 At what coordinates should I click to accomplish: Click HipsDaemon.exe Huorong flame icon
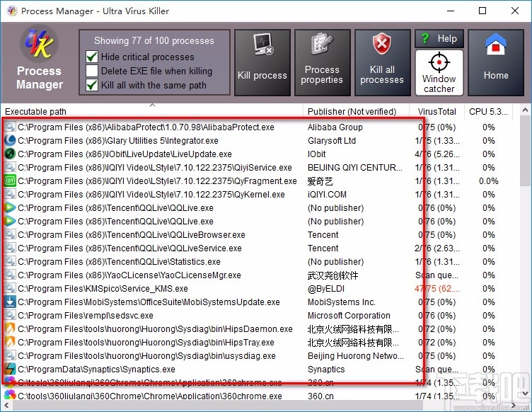[x=10, y=329]
